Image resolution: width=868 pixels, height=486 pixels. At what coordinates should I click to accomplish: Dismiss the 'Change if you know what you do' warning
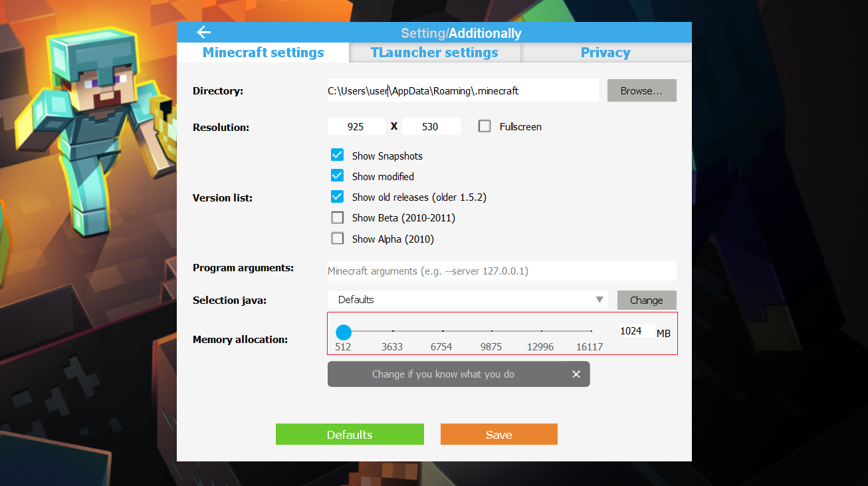(576, 374)
